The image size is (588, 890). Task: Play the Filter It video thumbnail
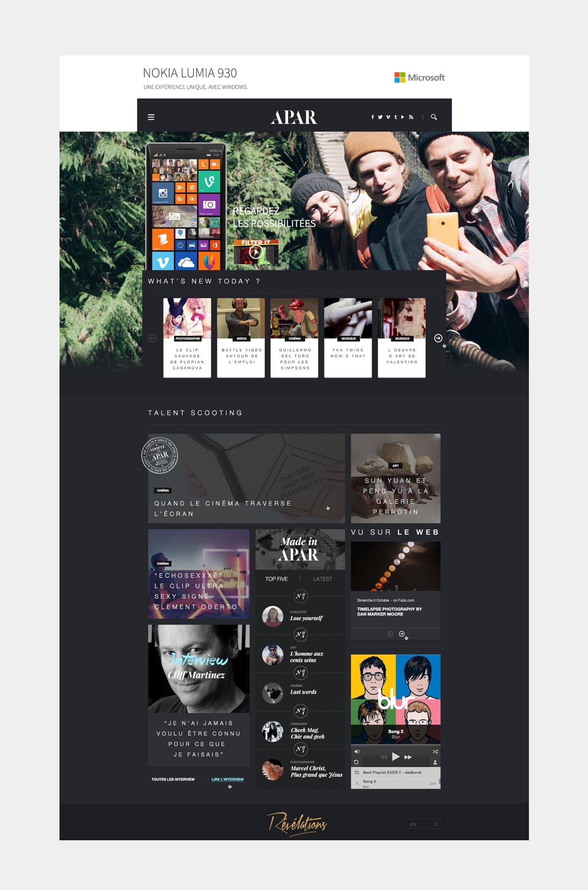coord(255,252)
